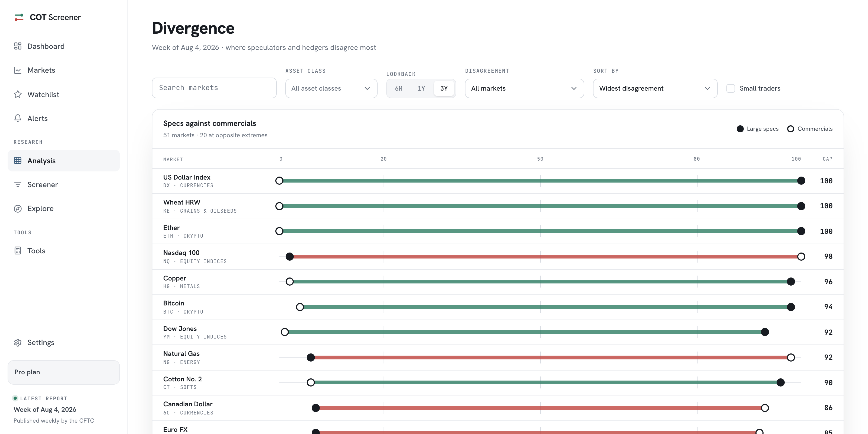
Task: Click the Markets chart icon
Action: (x=18, y=70)
